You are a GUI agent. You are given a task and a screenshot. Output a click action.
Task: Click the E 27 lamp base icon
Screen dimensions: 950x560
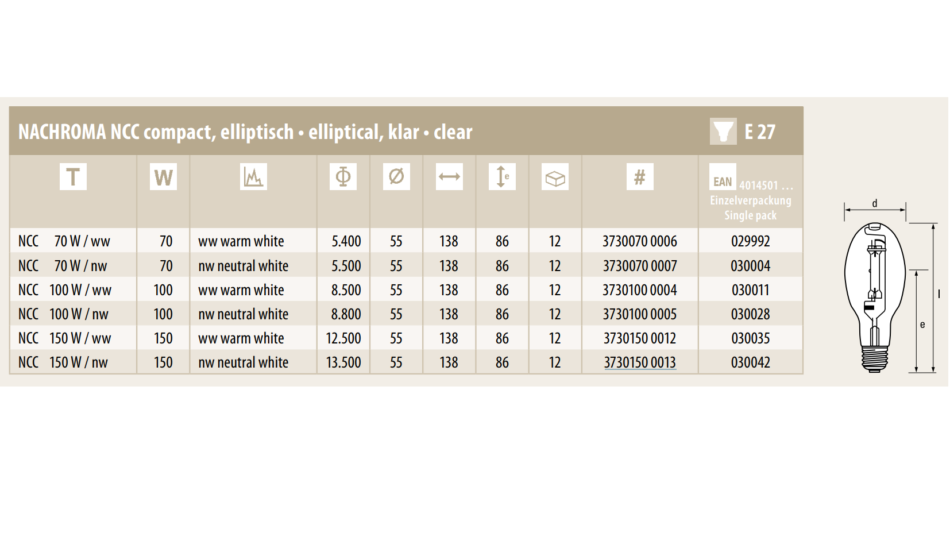[x=723, y=131]
